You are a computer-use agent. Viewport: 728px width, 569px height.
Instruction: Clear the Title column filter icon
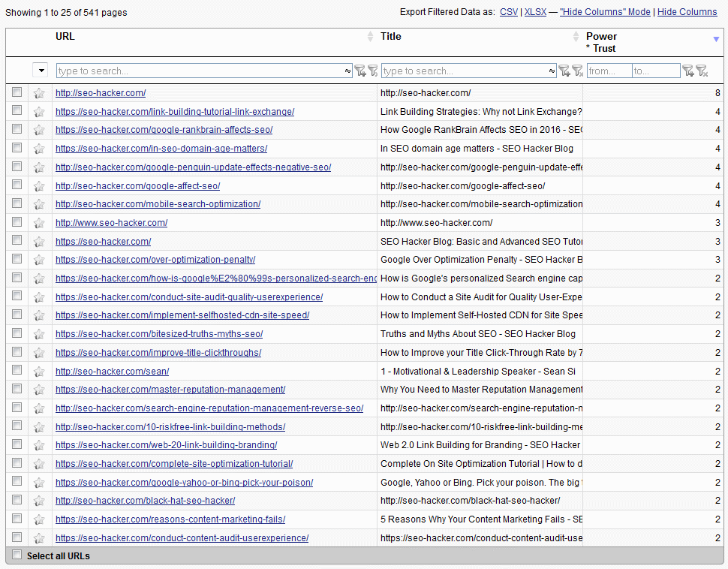(x=577, y=71)
